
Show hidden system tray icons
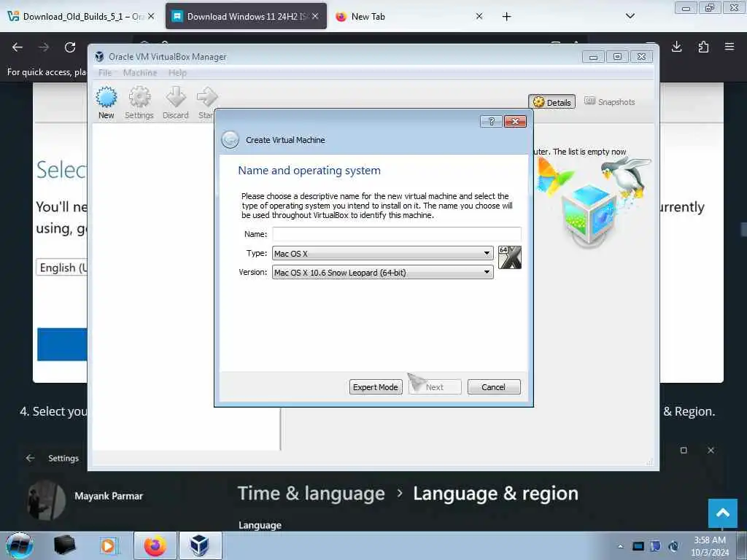pos(620,546)
